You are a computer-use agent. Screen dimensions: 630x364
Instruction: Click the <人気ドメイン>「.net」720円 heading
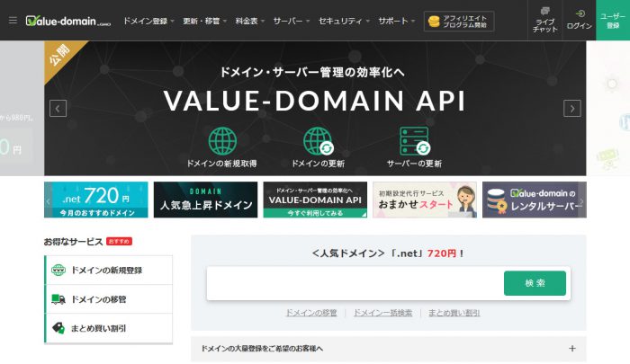click(x=388, y=253)
